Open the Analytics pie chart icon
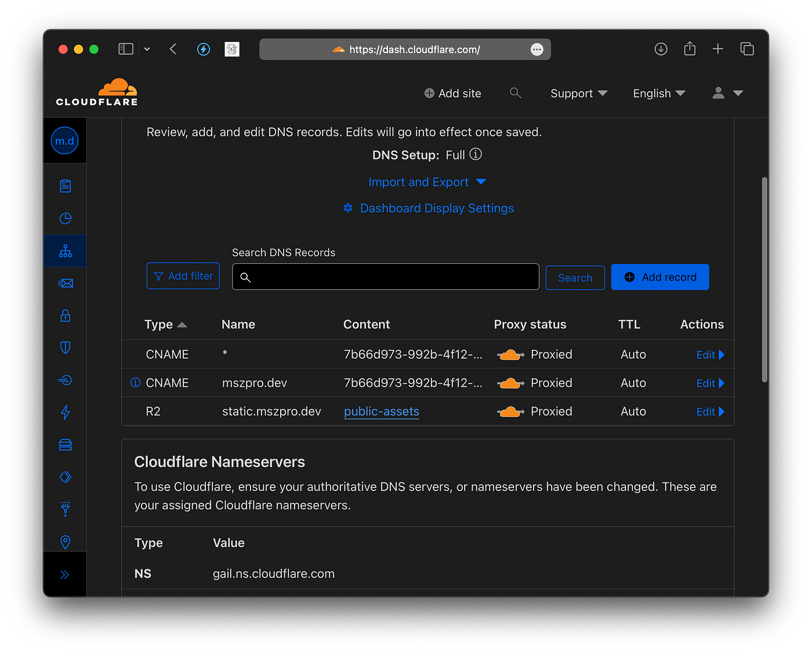 (x=65, y=219)
